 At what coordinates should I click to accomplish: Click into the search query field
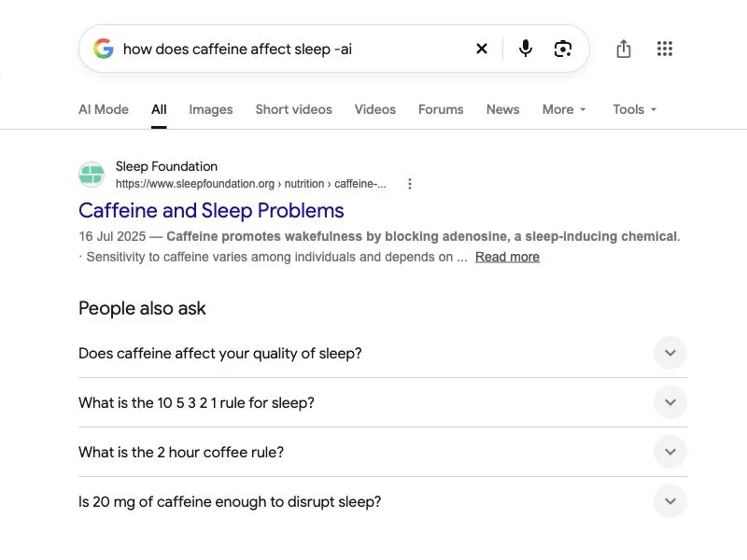pyautogui.click(x=293, y=49)
